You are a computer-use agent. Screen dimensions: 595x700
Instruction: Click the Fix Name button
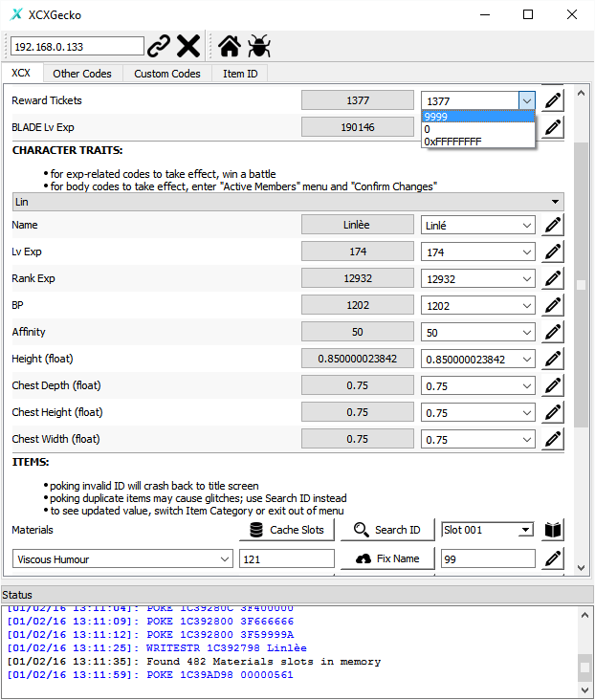[x=387, y=558]
